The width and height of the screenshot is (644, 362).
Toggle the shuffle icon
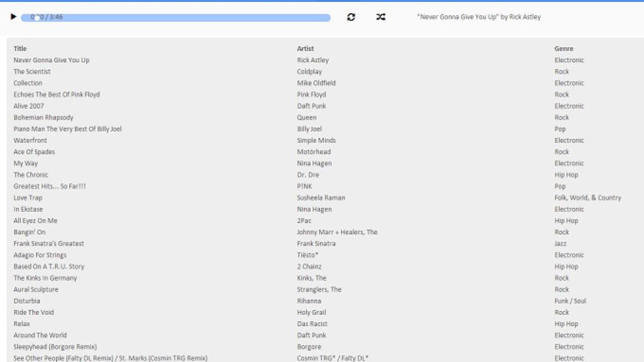click(380, 17)
